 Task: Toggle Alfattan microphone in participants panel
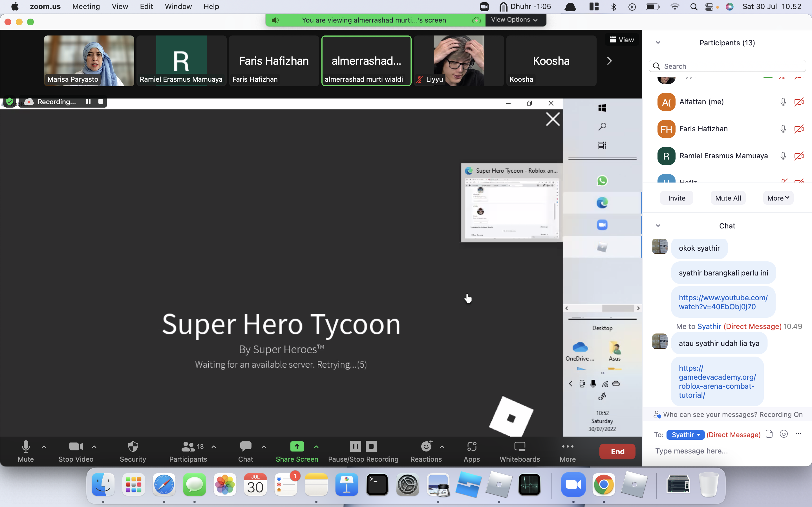tap(783, 102)
